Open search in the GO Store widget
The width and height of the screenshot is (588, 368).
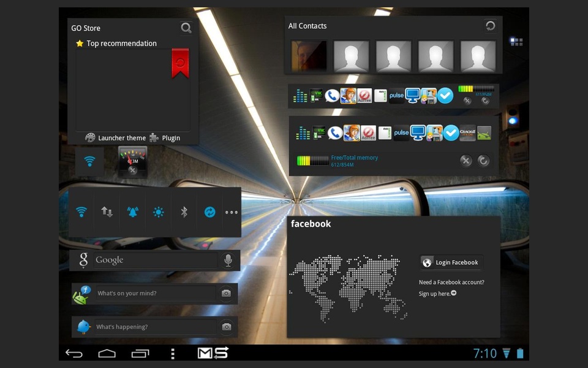(x=186, y=28)
